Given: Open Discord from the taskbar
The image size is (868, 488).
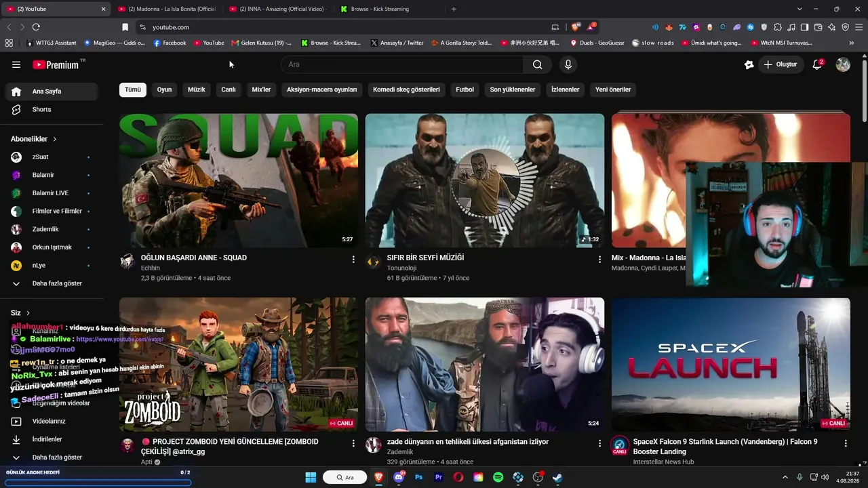Looking at the screenshot, I should coord(399,477).
